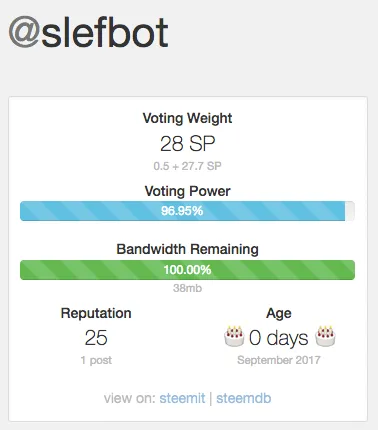Viewport: 378px width, 430px height.
Task: Click the 0.5 + 27.7 SP breakdown text
Action: tap(188, 166)
